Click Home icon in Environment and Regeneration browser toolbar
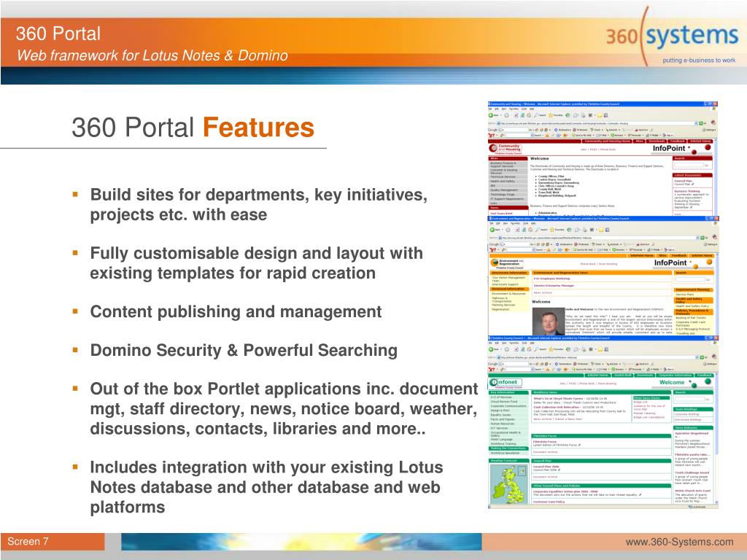Image resolution: width=747 pixels, height=560 pixels. (530, 230)
